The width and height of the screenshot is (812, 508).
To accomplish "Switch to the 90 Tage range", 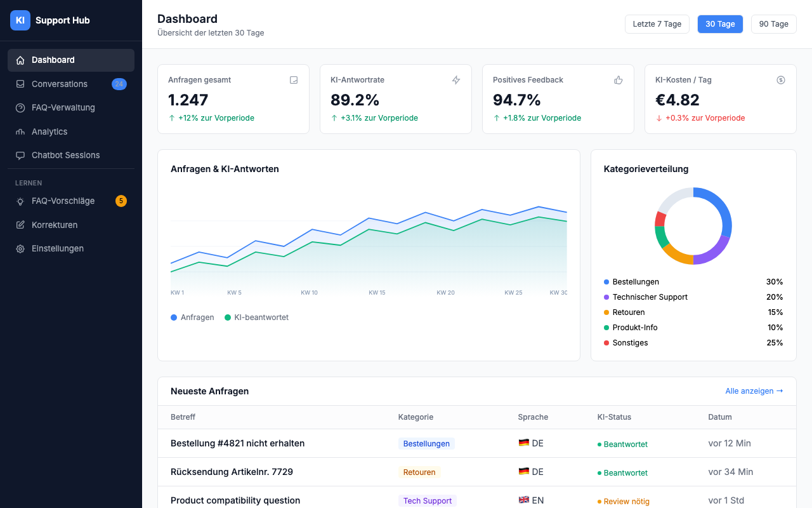I will tap(773, 24).
